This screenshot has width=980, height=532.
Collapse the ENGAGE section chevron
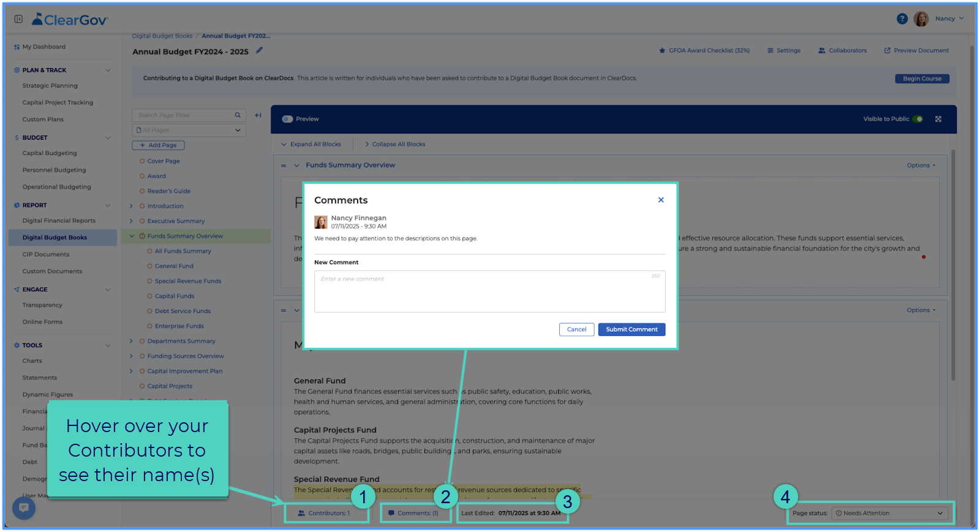pos(108,290)
